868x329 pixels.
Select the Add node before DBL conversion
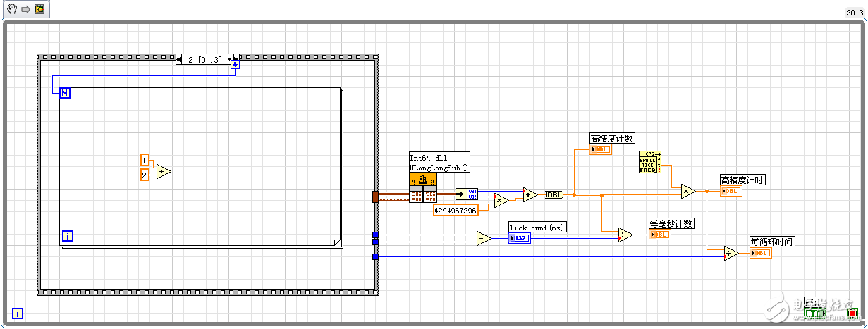point(531,194)
